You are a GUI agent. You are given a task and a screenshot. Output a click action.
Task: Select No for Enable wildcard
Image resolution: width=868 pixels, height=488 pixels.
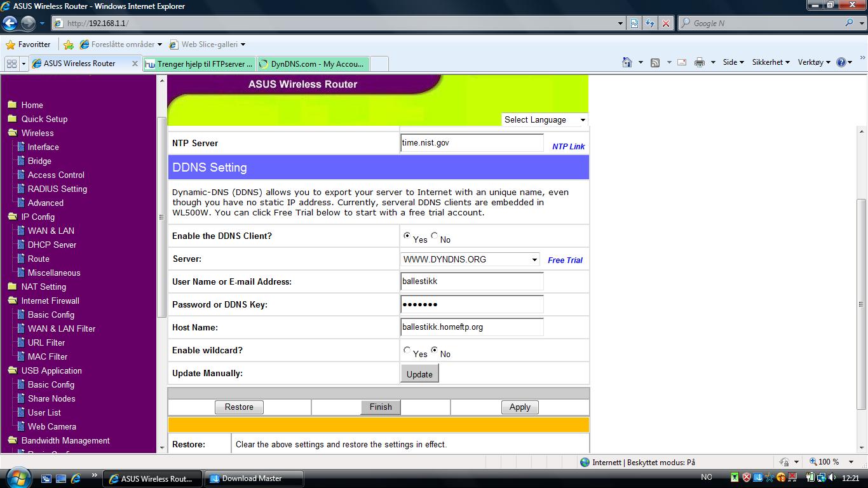[x=435, y=350]
